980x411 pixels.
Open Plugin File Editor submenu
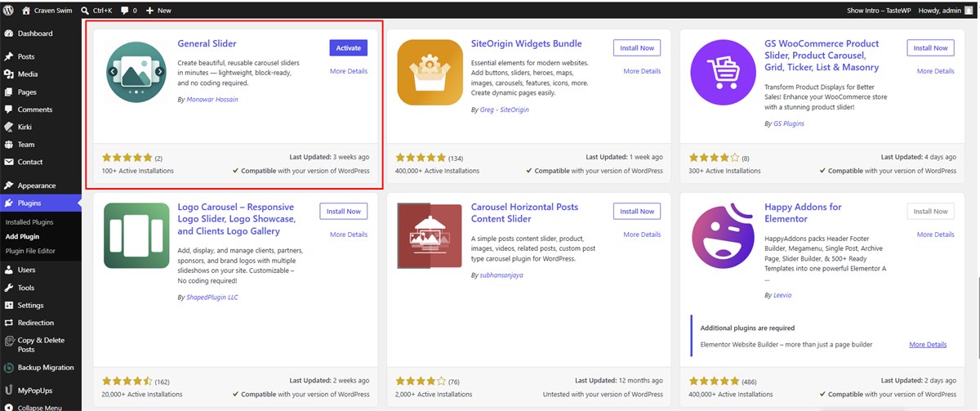(x=30, y=251)
